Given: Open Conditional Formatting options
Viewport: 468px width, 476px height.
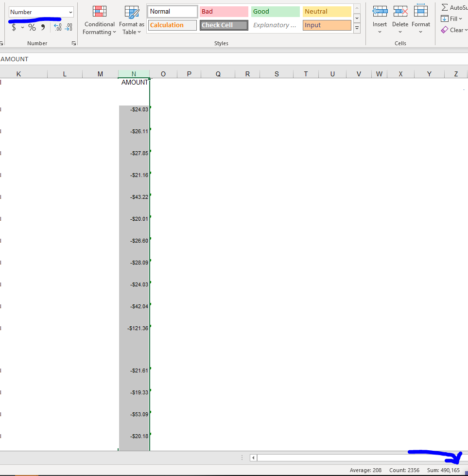Looking at the screenshot, I should click(x=99, y=19).
